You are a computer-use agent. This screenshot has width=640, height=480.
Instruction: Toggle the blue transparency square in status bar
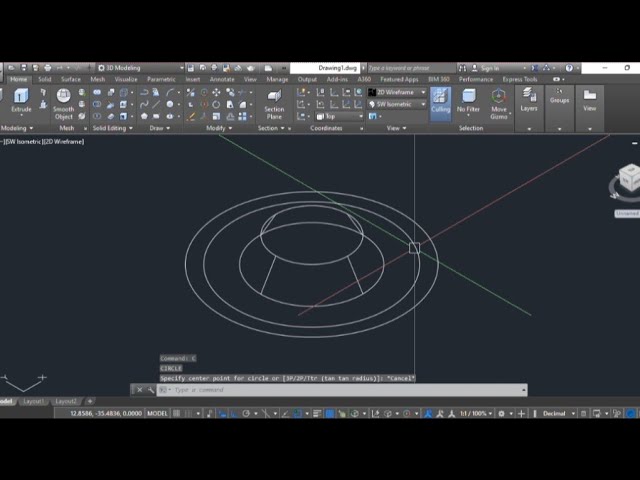point(330,413)
